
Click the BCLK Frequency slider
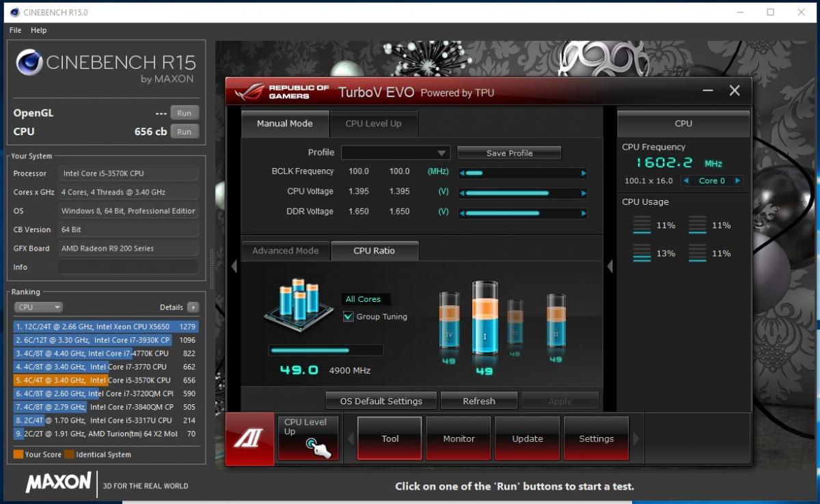pyautogui.click(x=523, y=173)
